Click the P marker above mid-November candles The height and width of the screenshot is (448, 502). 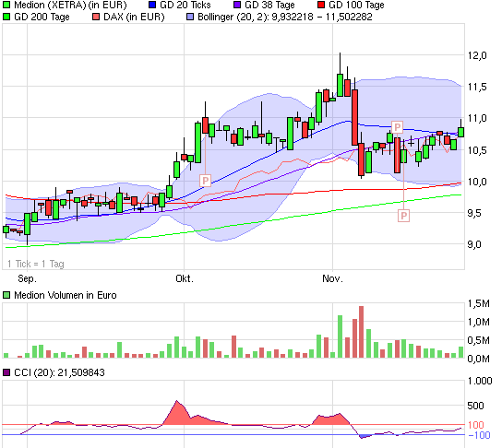pyautogui.click(x=397, y=127)
